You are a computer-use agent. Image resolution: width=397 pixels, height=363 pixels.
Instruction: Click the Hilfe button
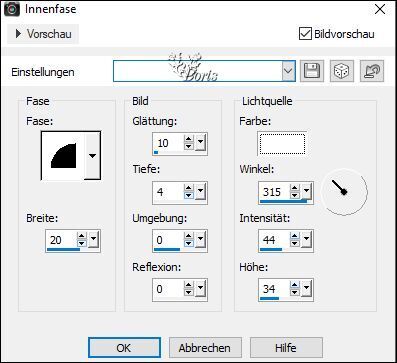point(286,348)
